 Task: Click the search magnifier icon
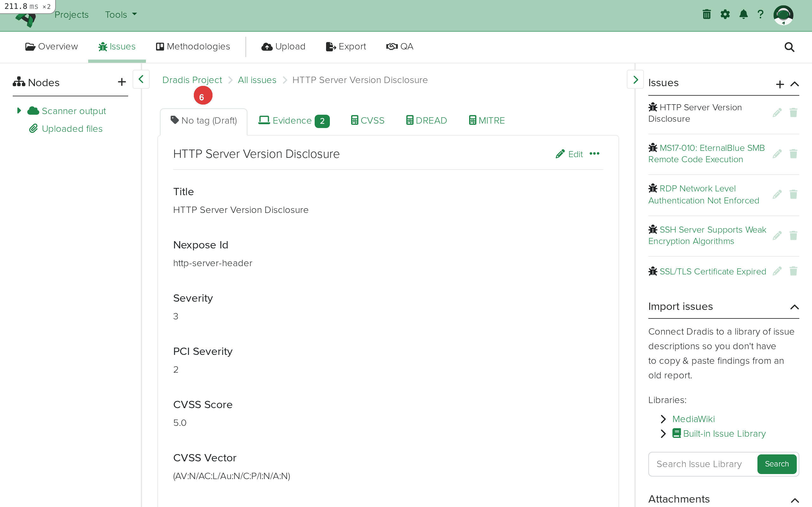(x=789, y=47)
